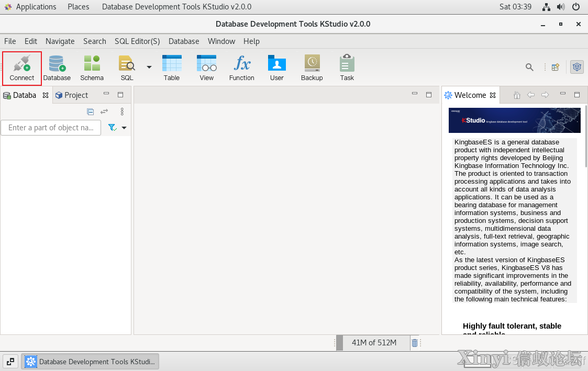Image resolution: width=588 pixels, height=371 pixels.
Task: Click the KStudio banner image
Action: pyautogui.click(x=515, y=120)
